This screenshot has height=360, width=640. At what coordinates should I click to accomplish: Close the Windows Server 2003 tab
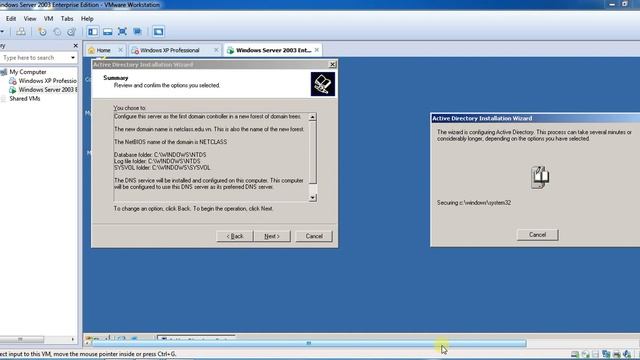[x=317, y=50]
